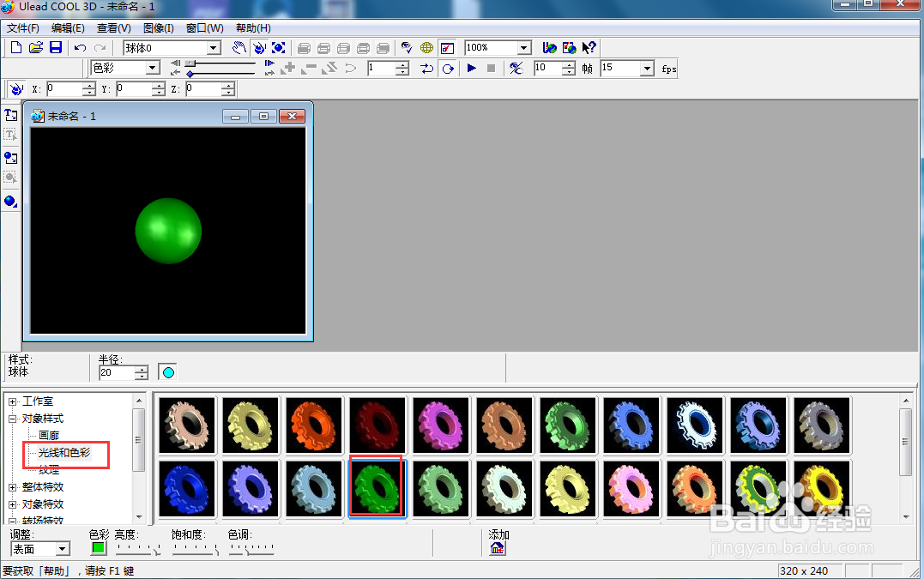924x579 pixels.
Task: Open the 100% zoom dropdown
Action: pyautogui.click(x=523, y=48)
